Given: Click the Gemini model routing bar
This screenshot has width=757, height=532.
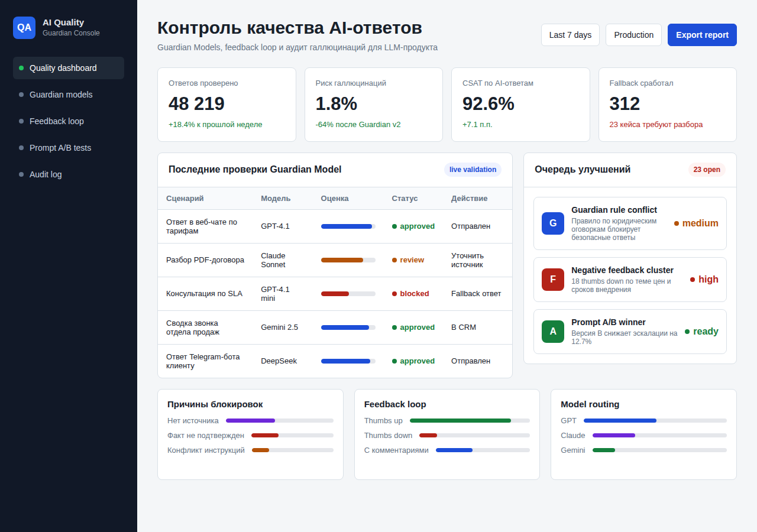Looking at the screenshot, I should (659, 450).
